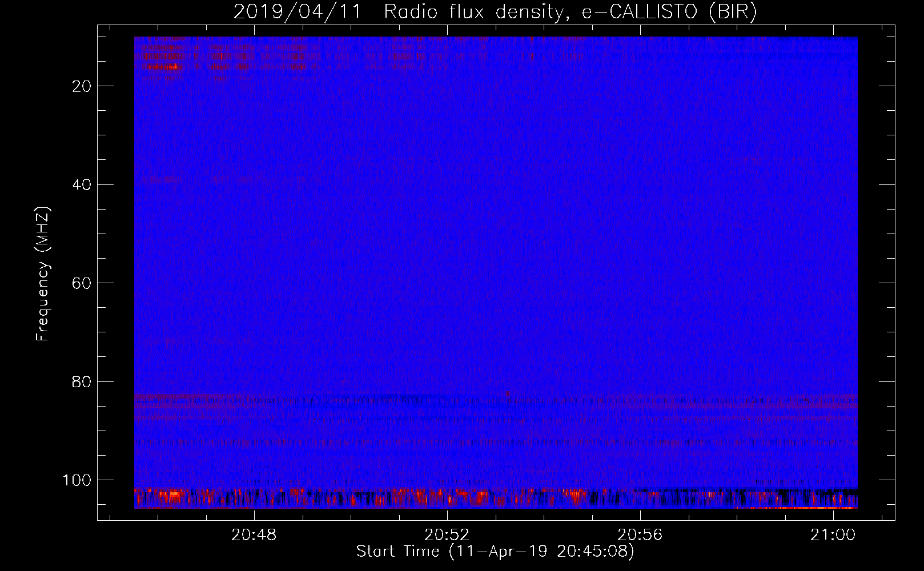Click the '40' frequency tick label
Screen dimensions: 924x571
82,184
